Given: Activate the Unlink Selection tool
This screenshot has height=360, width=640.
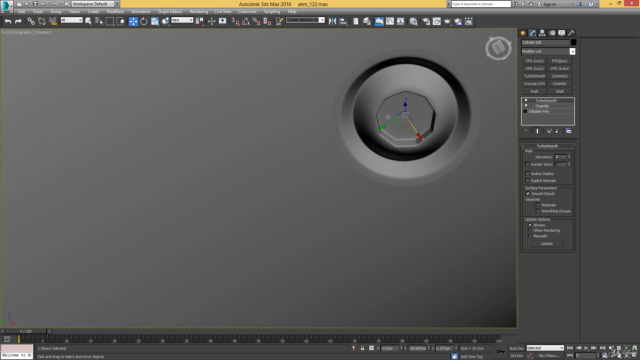Looking at the screenshot, I should (x=42, y=21).
